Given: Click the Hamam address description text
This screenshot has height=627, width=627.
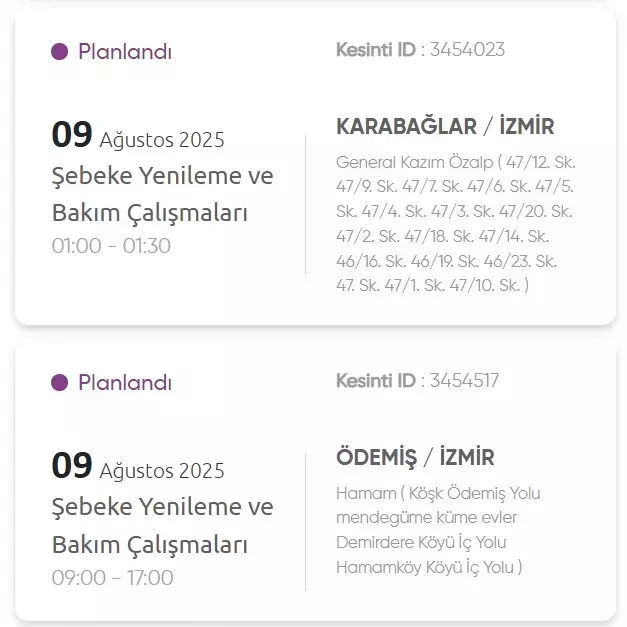Looking at the screenshot, I should (x=438, y=530).
